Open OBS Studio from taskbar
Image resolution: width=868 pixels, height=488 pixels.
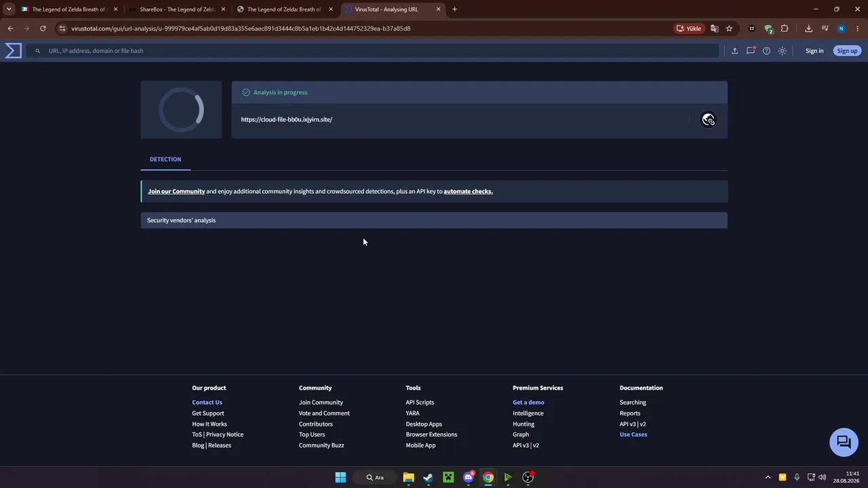click(528, 477)
